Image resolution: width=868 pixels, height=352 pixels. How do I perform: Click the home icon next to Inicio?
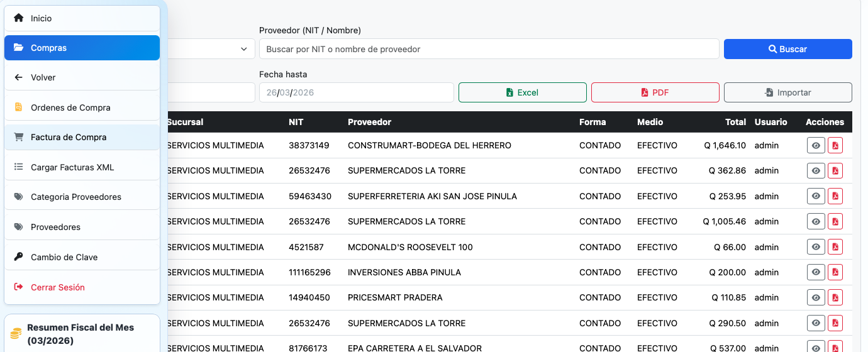pyautogui.click(x=18, y=18)
